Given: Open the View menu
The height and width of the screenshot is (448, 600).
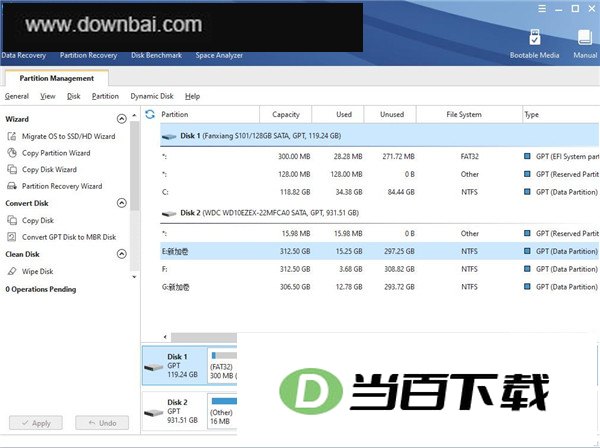Looking at the screenshot, I should tap(48, 96).
